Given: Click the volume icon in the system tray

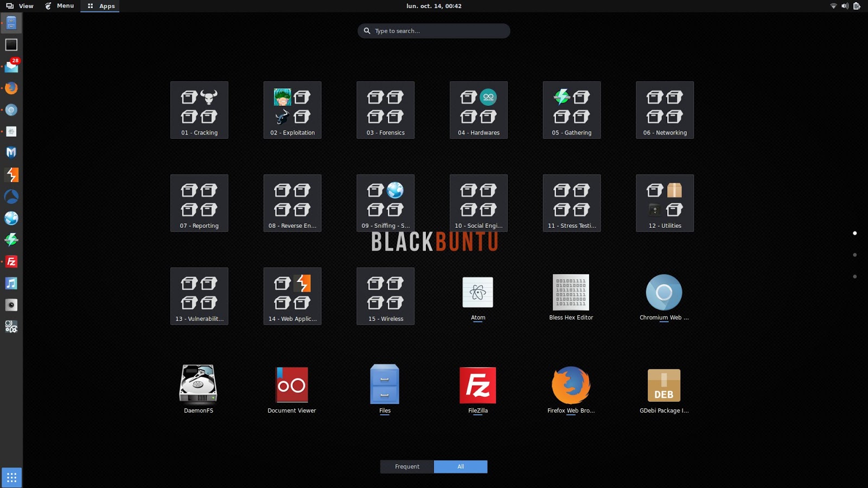Looking at the screenshot, I should 844,6.
